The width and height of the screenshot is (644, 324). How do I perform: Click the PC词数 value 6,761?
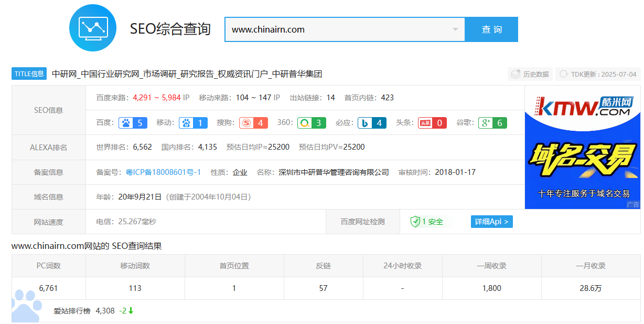point(48,288)
